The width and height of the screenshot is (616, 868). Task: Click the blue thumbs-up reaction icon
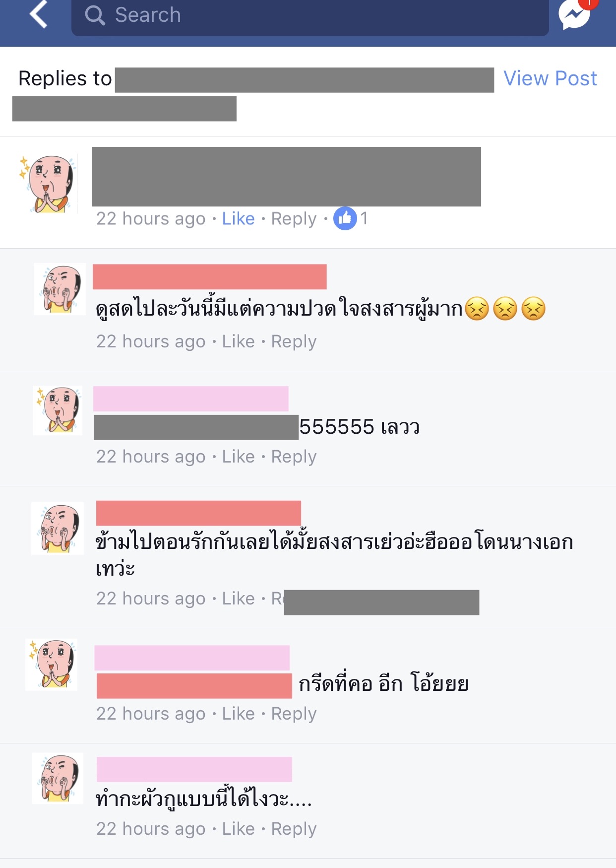(x=345, y=218)
